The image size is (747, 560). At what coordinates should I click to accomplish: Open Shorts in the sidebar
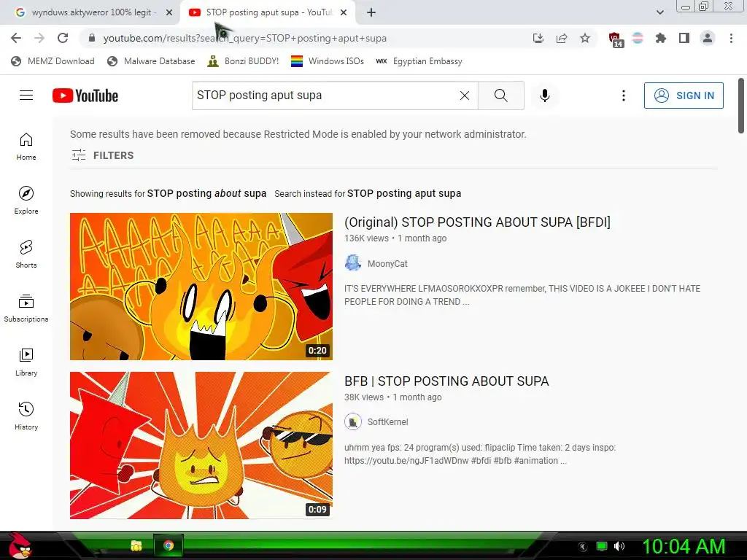(26, 254)
